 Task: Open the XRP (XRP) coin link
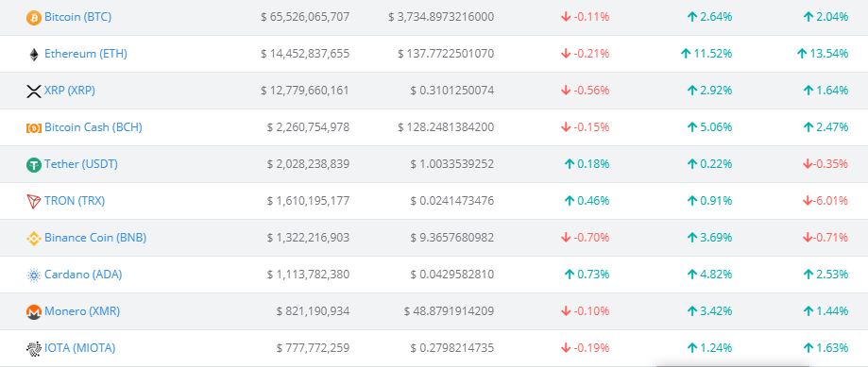tap(70, 91)
